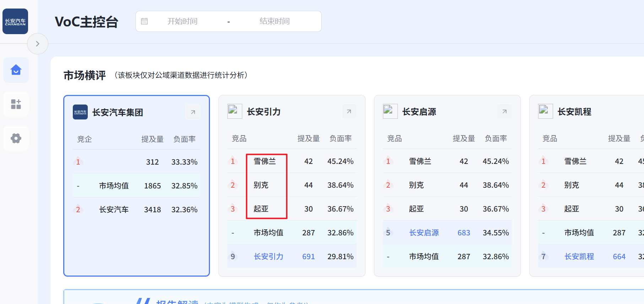Click the 长安引力 card title

264,112
